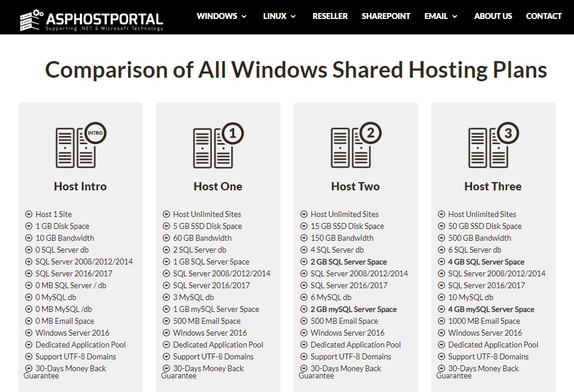Click the bullet icon beside 5 GB SSD Disk Space
This screenshot has height=392, width=574.
coord(166,226)
